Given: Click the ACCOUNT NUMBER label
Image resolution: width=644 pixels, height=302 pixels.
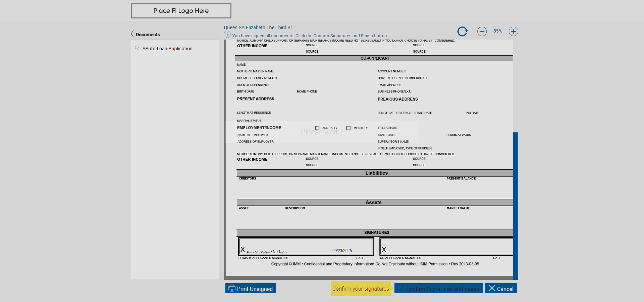Looking at the screenshot, I should click(391, 71).
